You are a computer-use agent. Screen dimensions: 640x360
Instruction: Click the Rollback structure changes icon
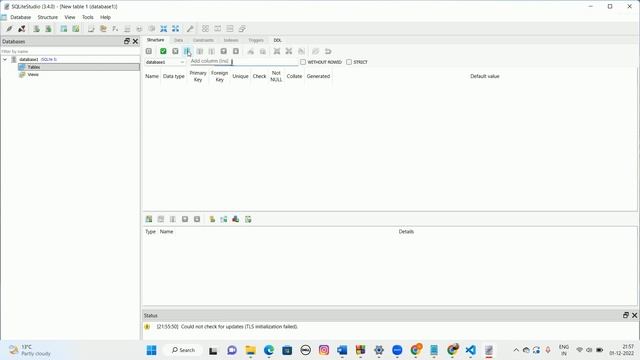click(175, 51)
